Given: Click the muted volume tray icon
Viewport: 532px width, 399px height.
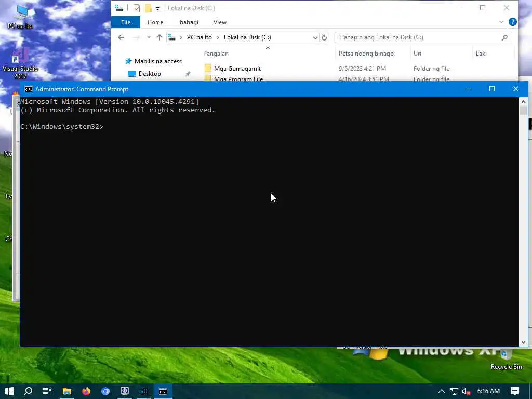Looking at the screenshot, I should pyautogui.click(x=466, y=391).
